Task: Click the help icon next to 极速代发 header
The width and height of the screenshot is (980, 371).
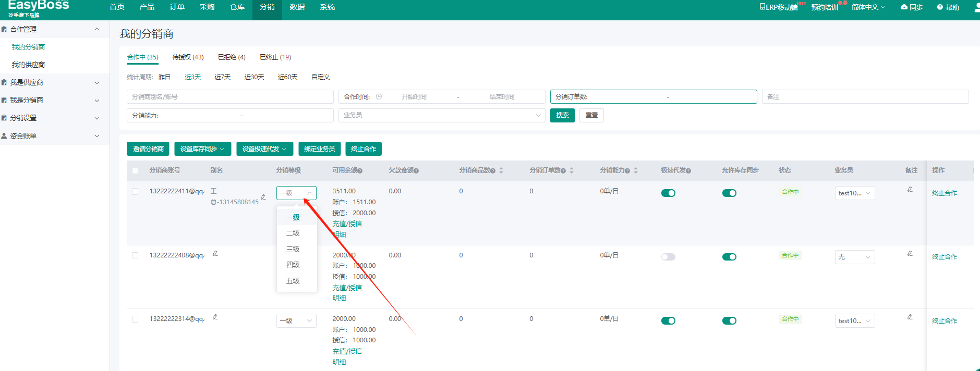Action: (688, 171)
